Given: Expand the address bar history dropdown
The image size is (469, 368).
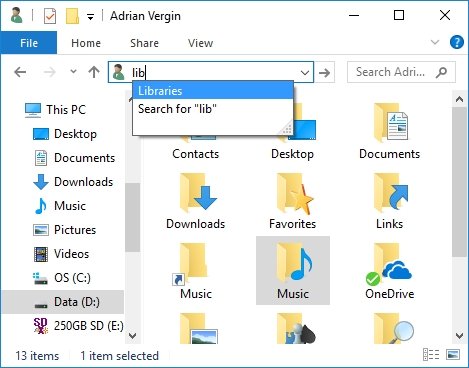Looking at the screenshot, I should [305, 72].
